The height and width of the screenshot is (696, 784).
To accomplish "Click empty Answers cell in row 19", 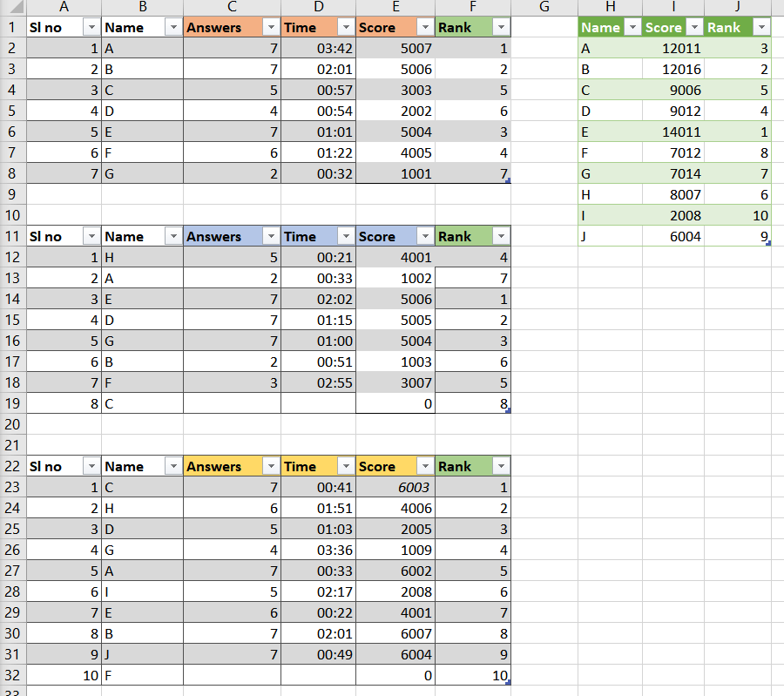I will click(x=232, y=403).
